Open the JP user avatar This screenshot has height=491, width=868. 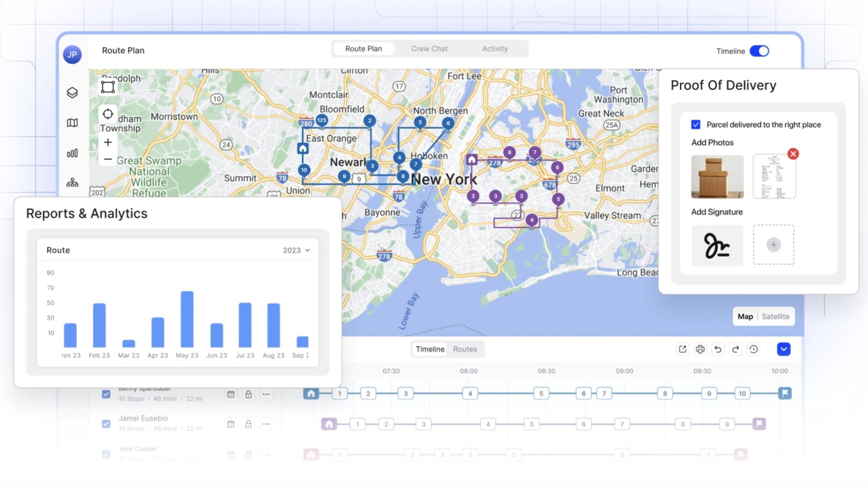(x=72, y=55)
